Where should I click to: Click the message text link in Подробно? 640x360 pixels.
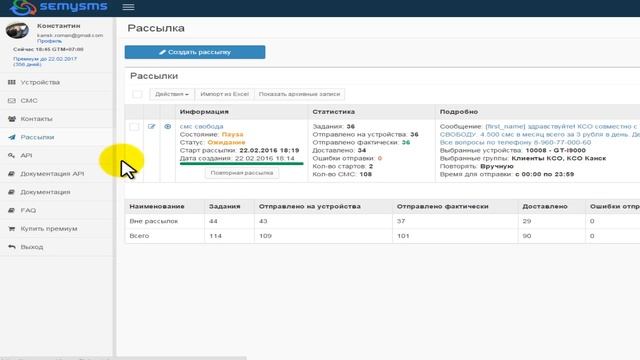point(540,134)
